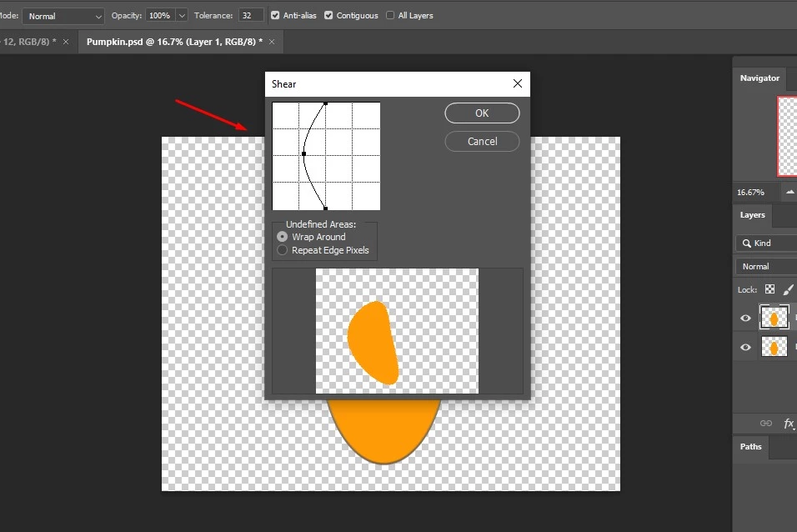Choose the Repeat Edge Pixels option
The height and width of the screenshot is (532, 797).
tap(282, 250)
